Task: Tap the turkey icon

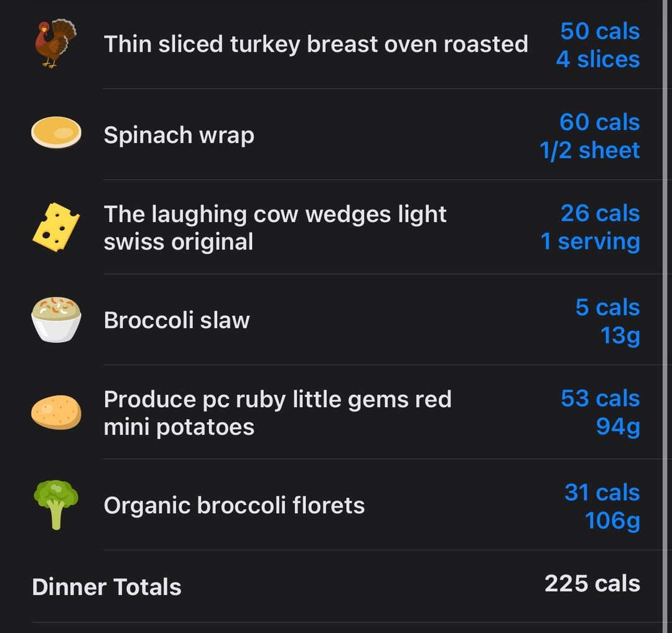Action: 56,44
